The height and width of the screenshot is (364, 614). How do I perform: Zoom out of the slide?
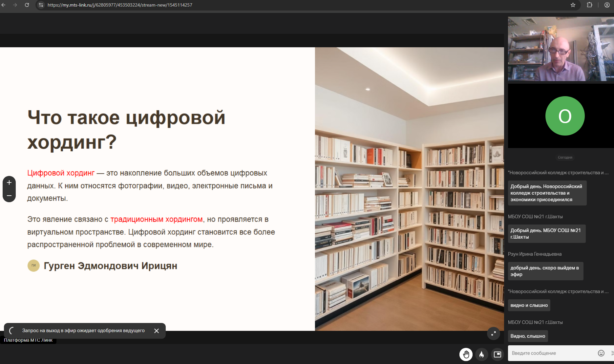pyautogui.click(x=9, y=196)
